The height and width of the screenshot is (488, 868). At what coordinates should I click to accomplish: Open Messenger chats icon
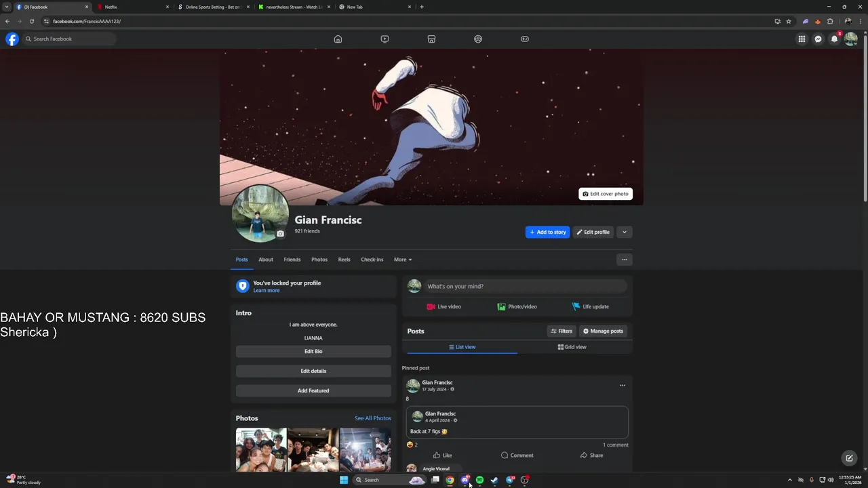818,39
